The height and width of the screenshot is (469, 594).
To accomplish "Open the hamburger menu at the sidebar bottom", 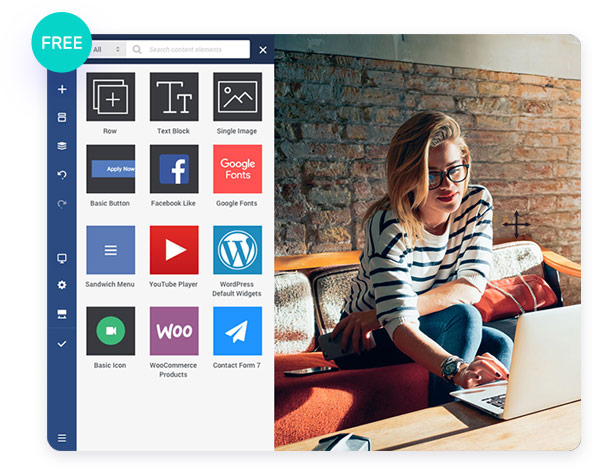I will pos(62,438).
